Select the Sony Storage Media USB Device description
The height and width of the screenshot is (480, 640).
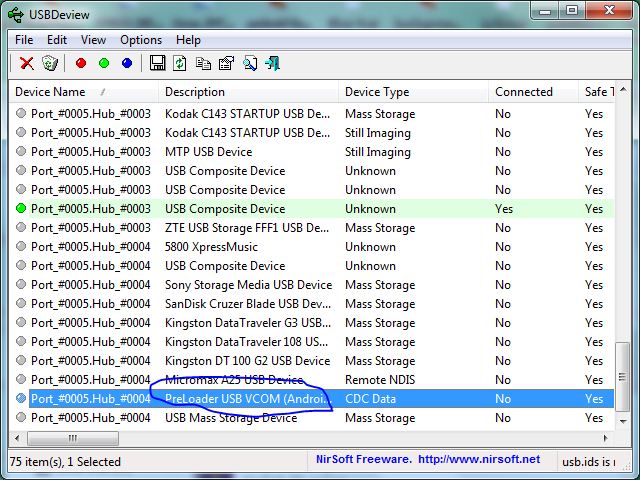click(x=248, y=285)
